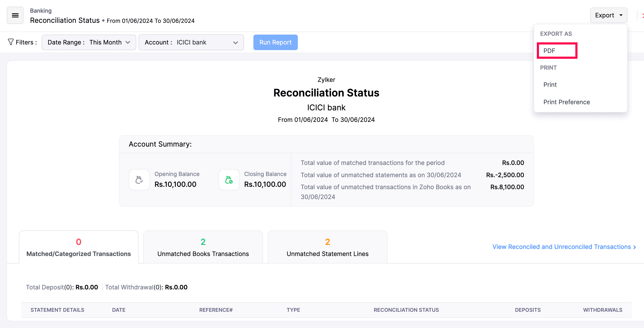This screenshot has height=328, width=644.
Task: Switch to Matched/Categorized Transactions tab
Action: pos(78,247)
